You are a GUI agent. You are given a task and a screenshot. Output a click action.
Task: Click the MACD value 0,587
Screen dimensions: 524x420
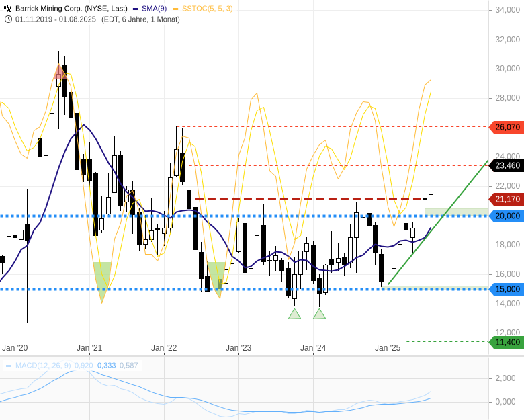[x=129, y=365]
